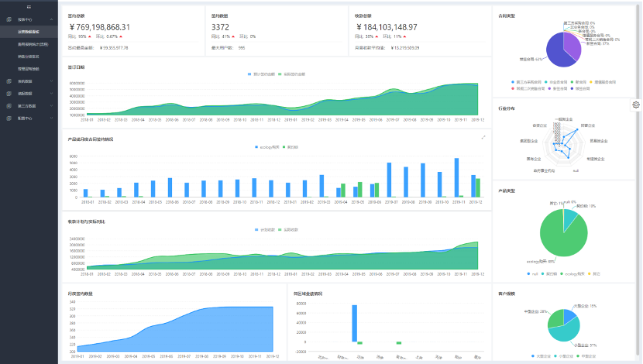This screenshot has height=364, width=643.
Task: Click the 第三方数据 sidebar menu icon
Action: pos(9,105)
